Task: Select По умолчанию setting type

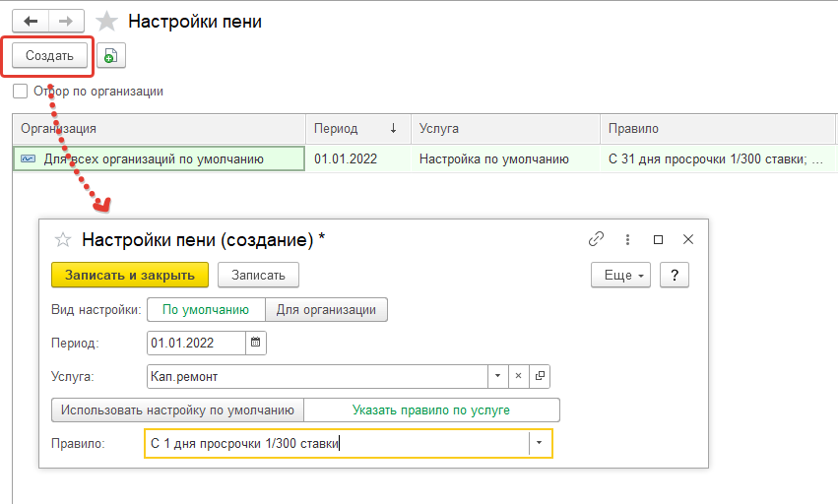Action: [205, 309]
